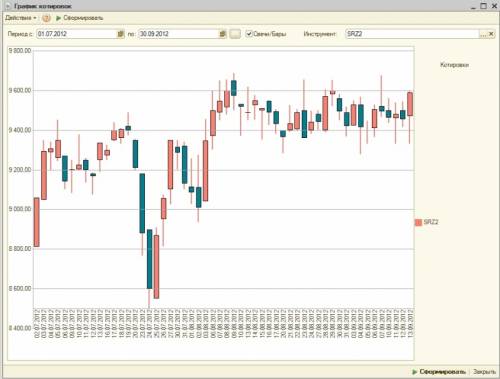Click the window icon in title bar
Screen dimensions: 500x379
[x=8, y=6]
